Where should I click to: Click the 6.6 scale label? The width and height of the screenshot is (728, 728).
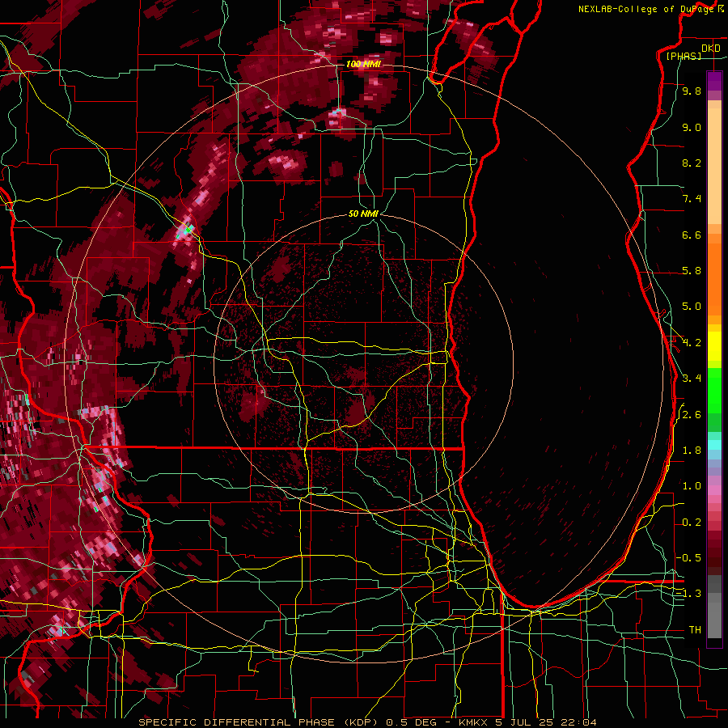[692, 235]
